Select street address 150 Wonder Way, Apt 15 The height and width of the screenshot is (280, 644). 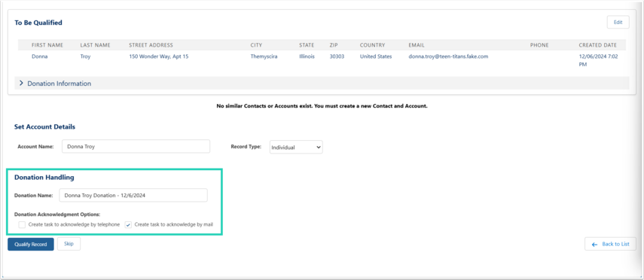click(158, 56)
